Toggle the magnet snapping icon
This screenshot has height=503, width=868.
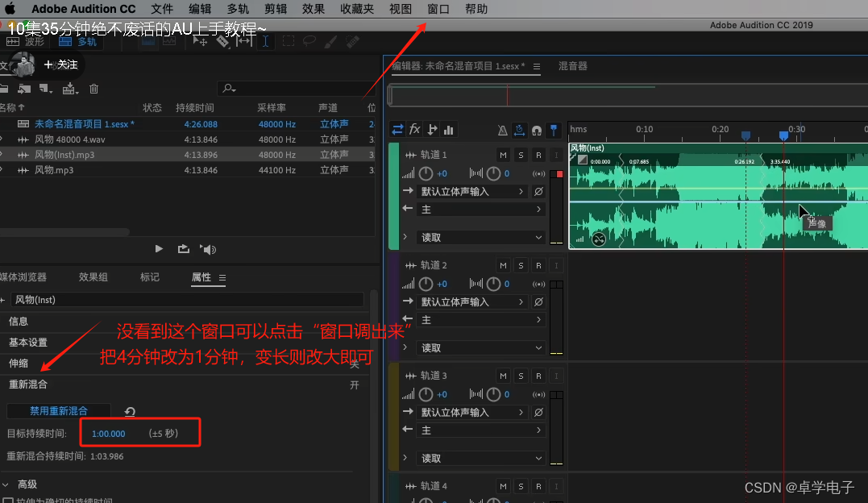tap(537, 131)
